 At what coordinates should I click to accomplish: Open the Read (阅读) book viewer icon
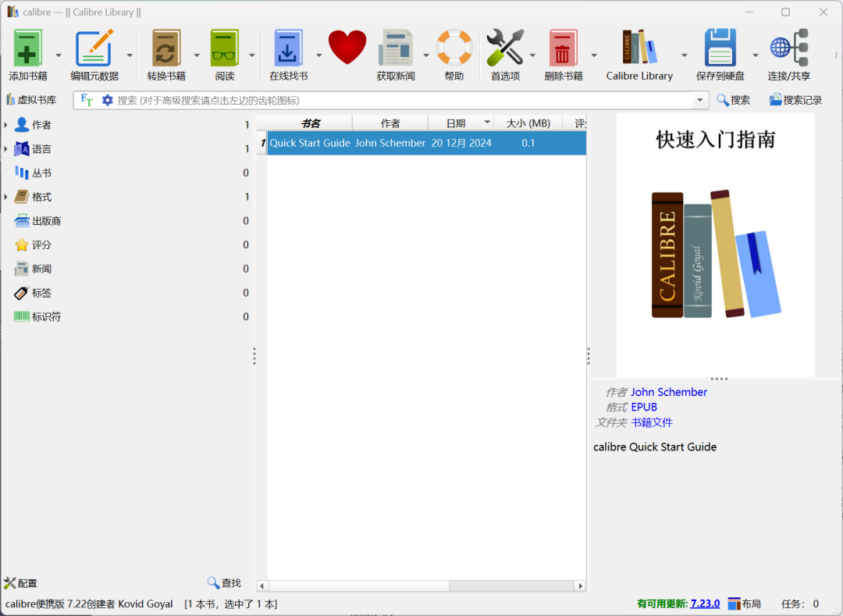tap(225, 49)
